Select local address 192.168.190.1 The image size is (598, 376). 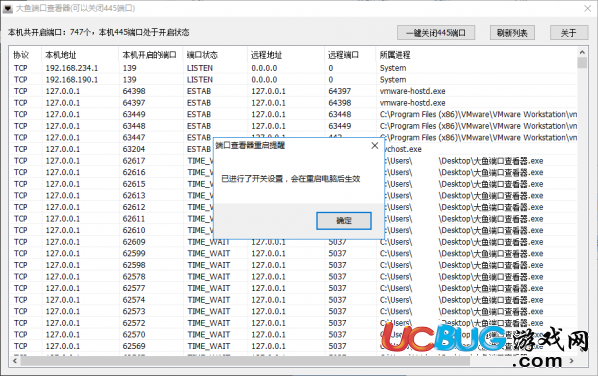pos(72,80)
